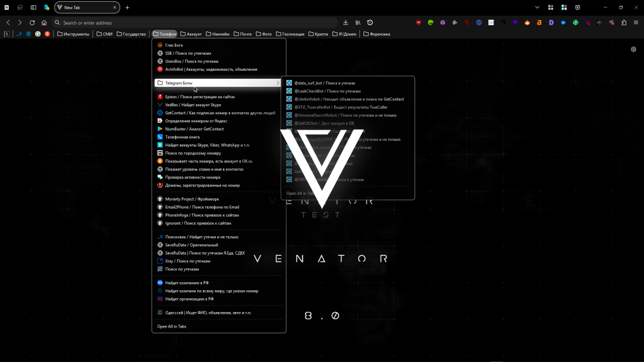
Task: Click the red uBlock shield extension icon
Action: click(x=419, y=22)
